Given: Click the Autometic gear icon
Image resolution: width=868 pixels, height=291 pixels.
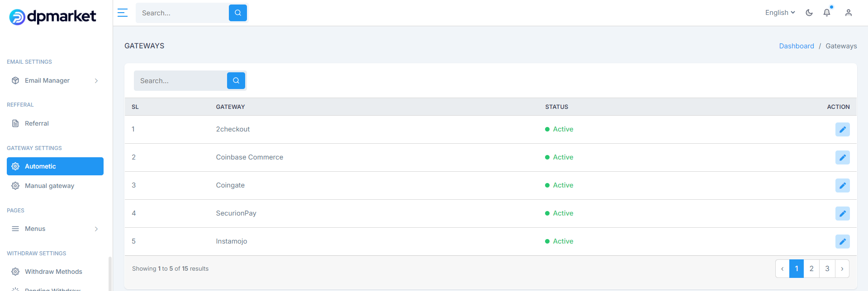Looking at the screenshot, I should pyautogui.click(x=15, y=166).
